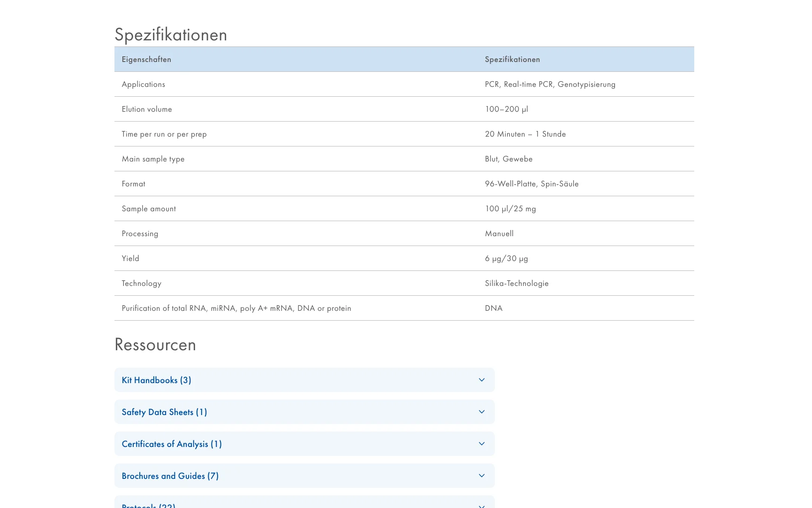Select the 'Purification of total RNA, miRNA...' label
The width and height of the screenshot is (812, 508).
click(x=236, y=308)
